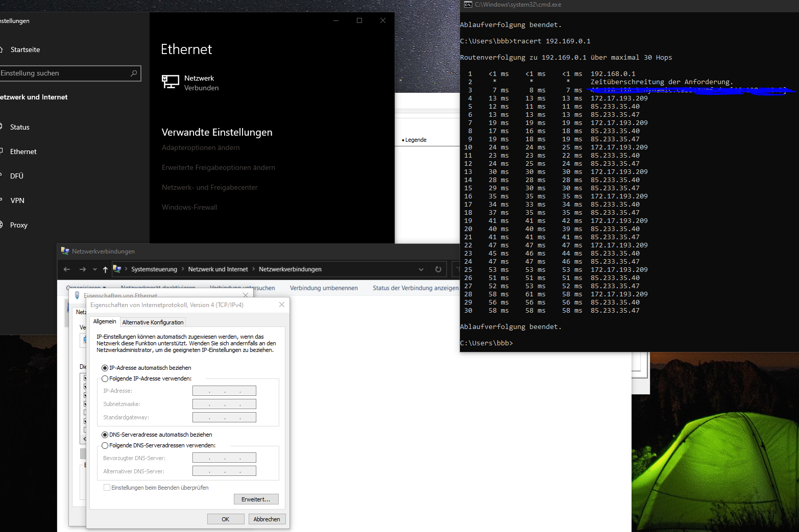Maximize the Settings window

[x=359, y=20]
